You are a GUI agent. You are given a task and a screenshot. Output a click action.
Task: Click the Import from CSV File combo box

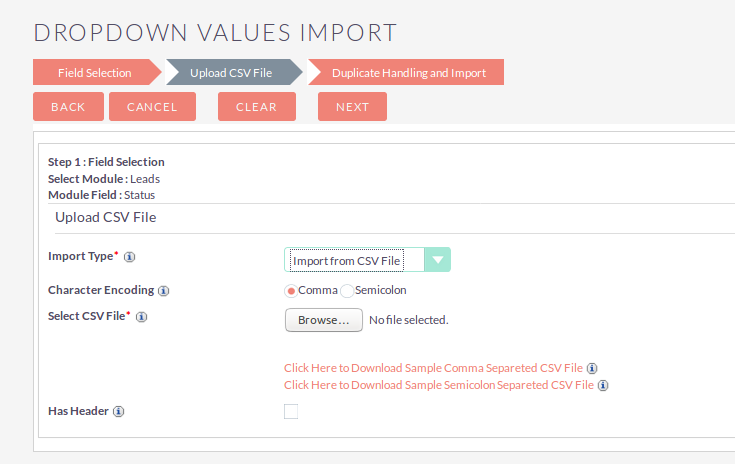pos(367,260)
